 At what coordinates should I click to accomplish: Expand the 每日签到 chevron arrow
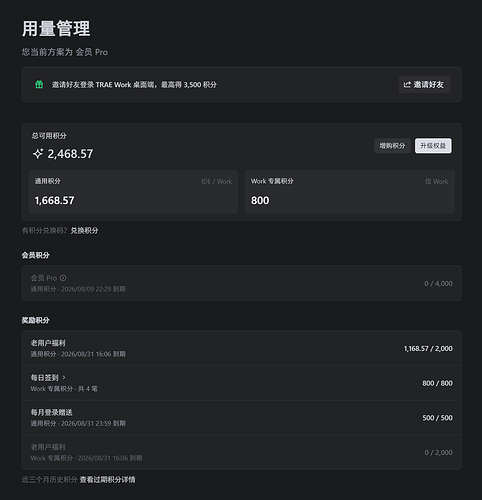(x=64, y=377)
